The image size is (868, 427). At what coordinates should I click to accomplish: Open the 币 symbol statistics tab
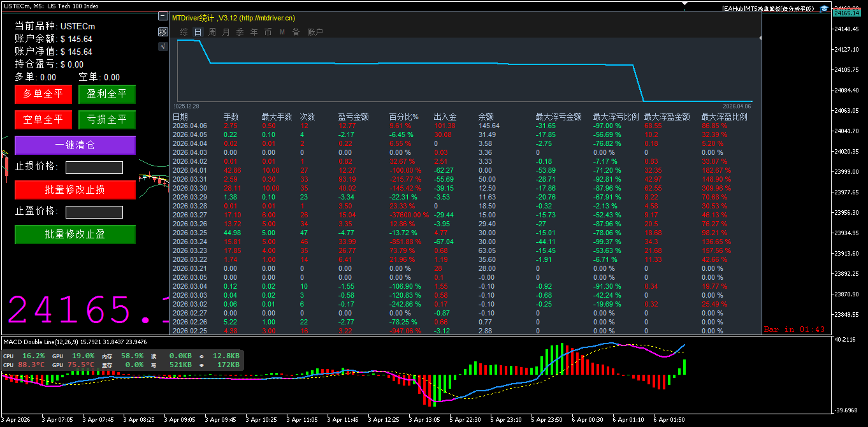268,32
